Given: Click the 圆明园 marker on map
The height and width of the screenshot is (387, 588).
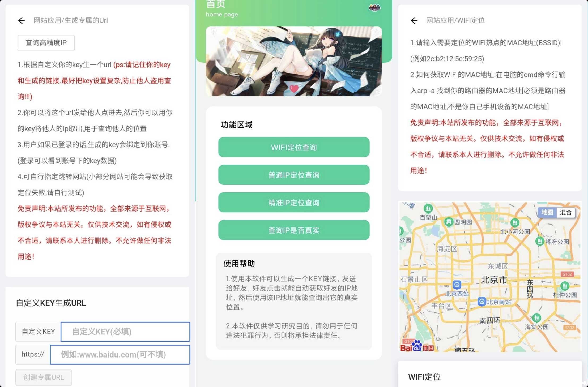Looking at the screenshot, I should point(449,222).
